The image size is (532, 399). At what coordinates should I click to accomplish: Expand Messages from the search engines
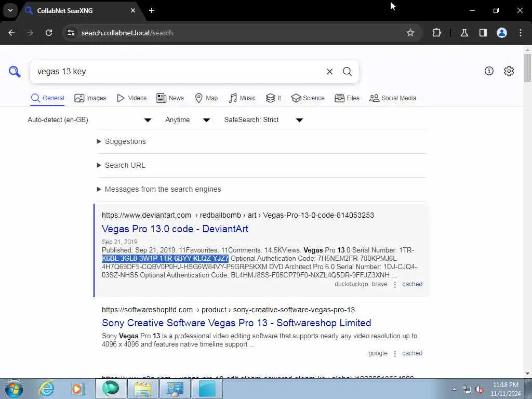click(159, 189)
